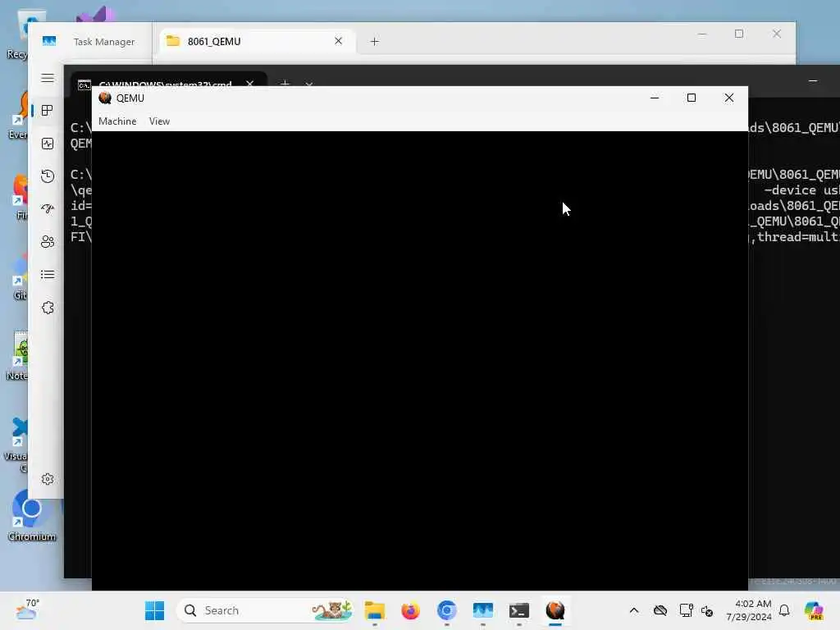Minimize the QEMU window
The image size is (840, 630).
pyautogui.click(x=654, y=98)
